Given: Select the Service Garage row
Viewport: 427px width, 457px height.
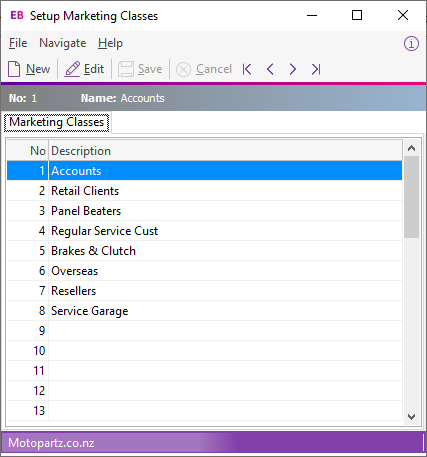Looking at the screenshot, I should point(204,311).
